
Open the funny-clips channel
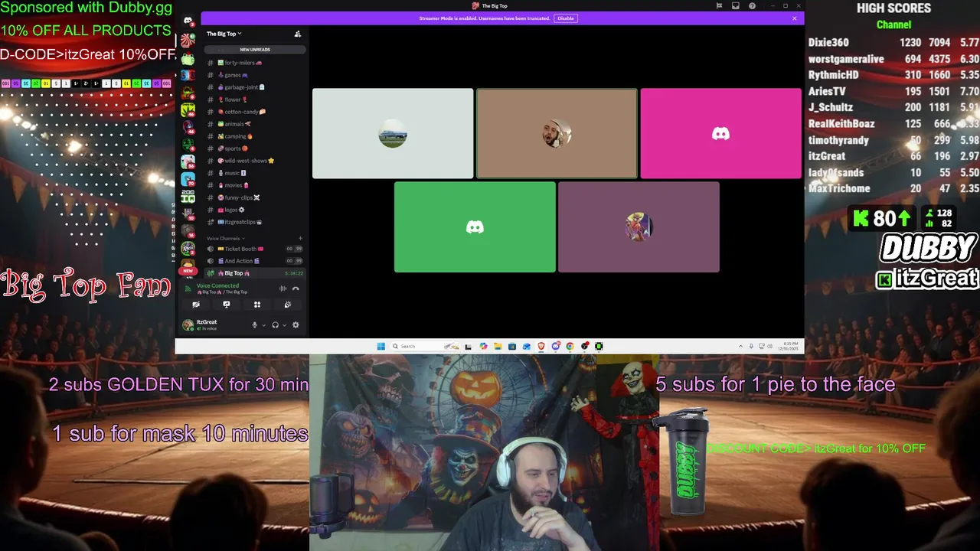point(255,197)
